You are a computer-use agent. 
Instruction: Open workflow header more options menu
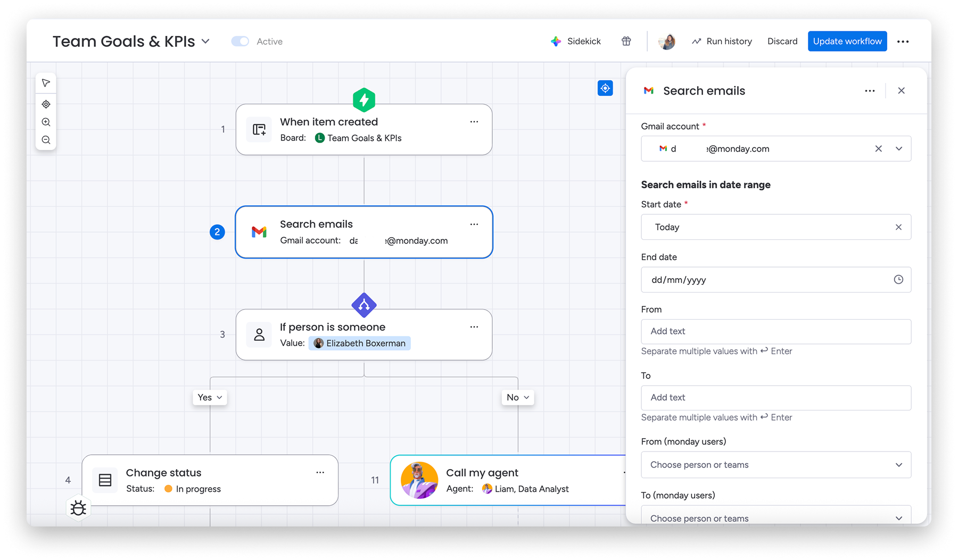click(x=903, y=41)
